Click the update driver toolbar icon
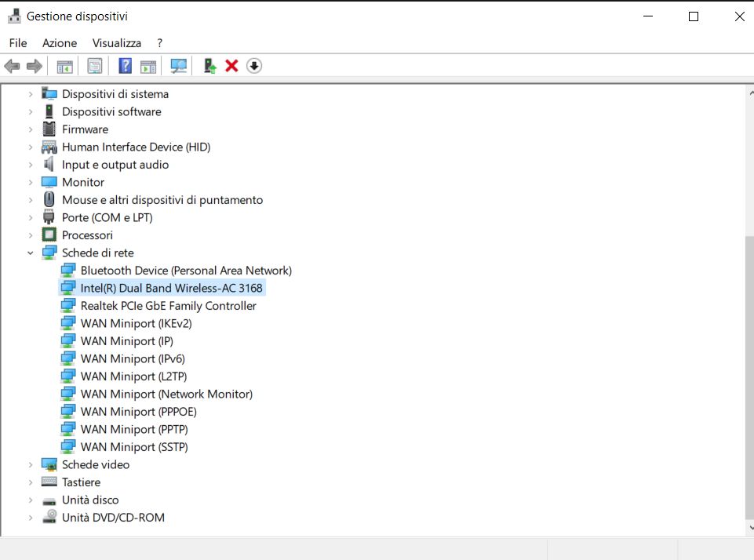Image resolution: width=754 pixels, height=560 pixels. (x=209, y=66)
